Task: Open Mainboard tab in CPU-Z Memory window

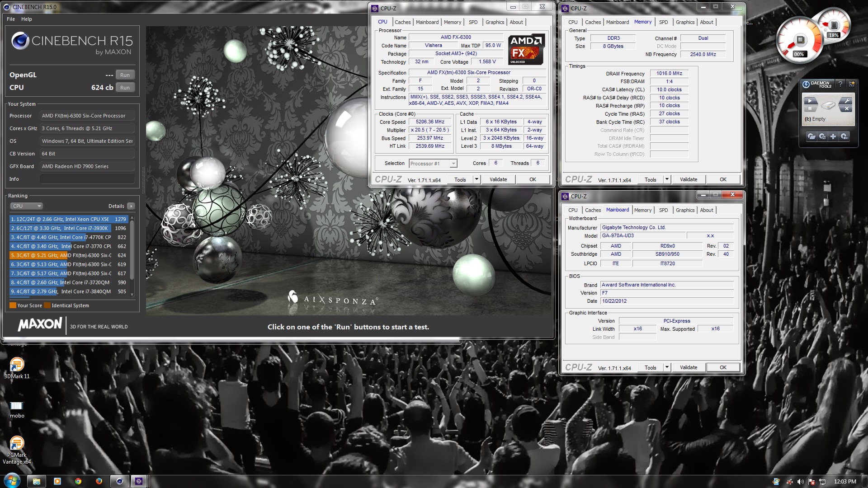Action: point(617,22)
